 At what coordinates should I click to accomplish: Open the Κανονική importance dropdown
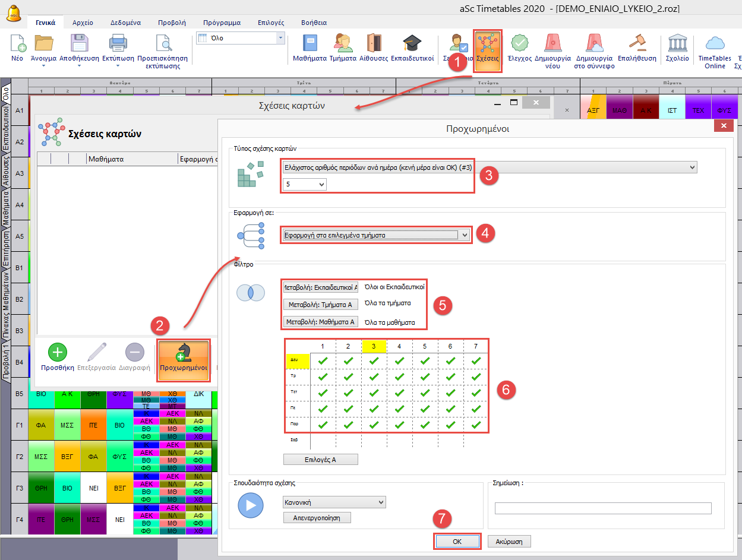[x=334, y=502]
